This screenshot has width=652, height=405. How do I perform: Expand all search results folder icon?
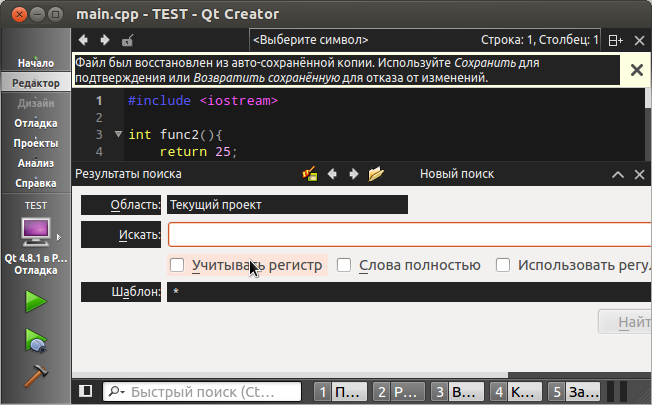[376, 174]
